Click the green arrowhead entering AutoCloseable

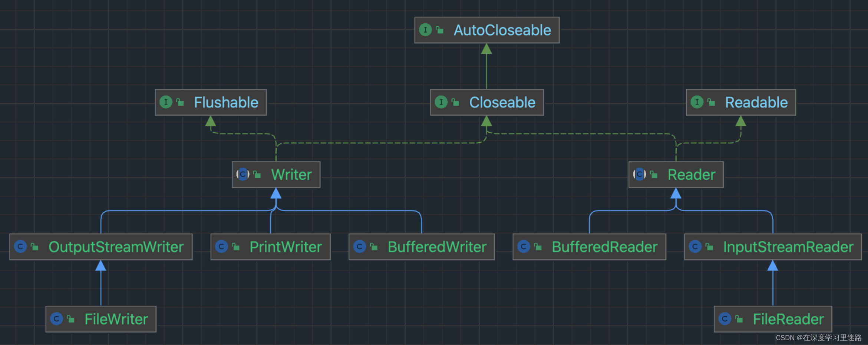pyautogui.click(x=486, y=49)
